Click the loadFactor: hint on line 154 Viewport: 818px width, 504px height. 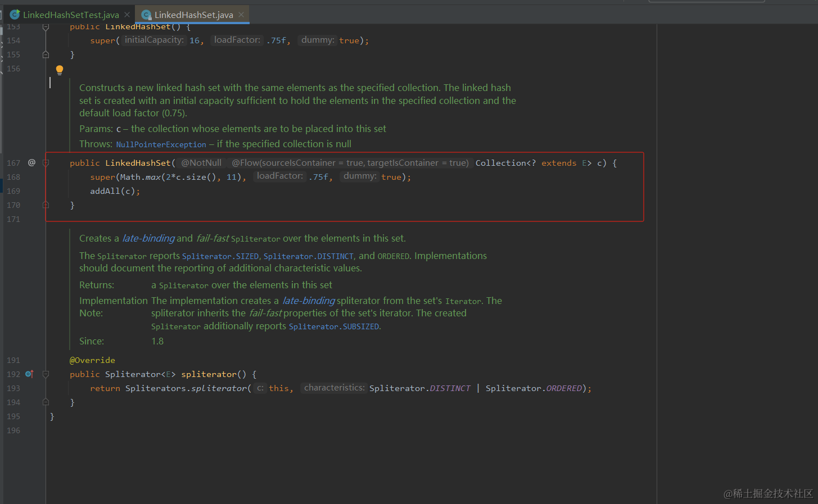pyautogui.click(x=237, y=40)
